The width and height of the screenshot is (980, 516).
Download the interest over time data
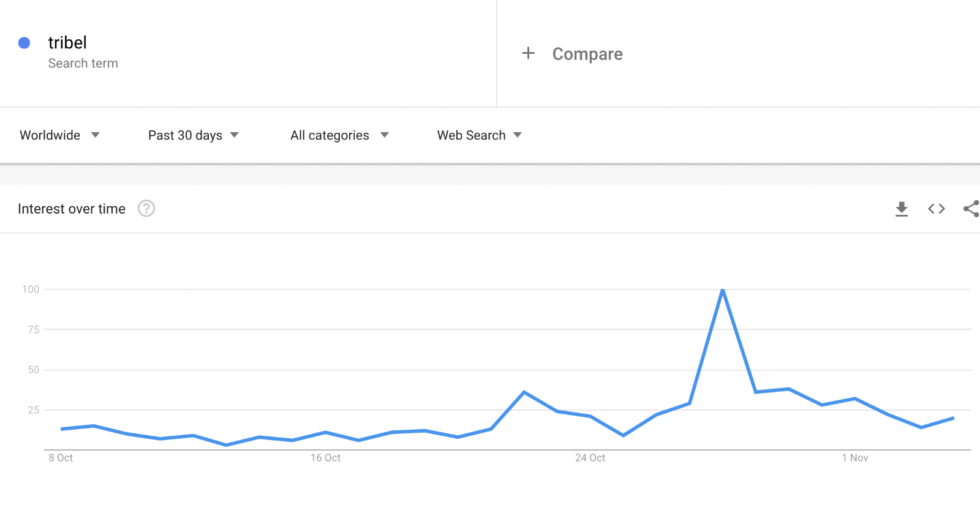(902, 209)
